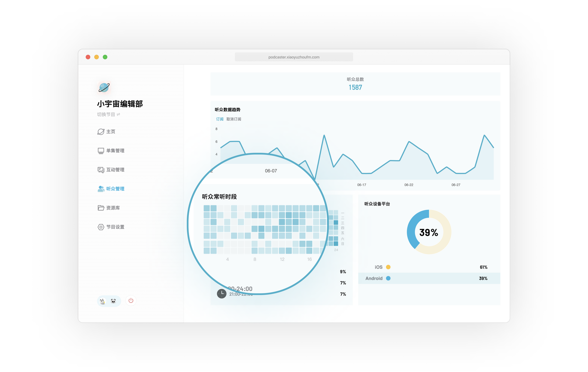Click the podcaster.xiaoyuzhoufm.com address bar
Screen dimensions: 588x372
click(x=294, y=57)
